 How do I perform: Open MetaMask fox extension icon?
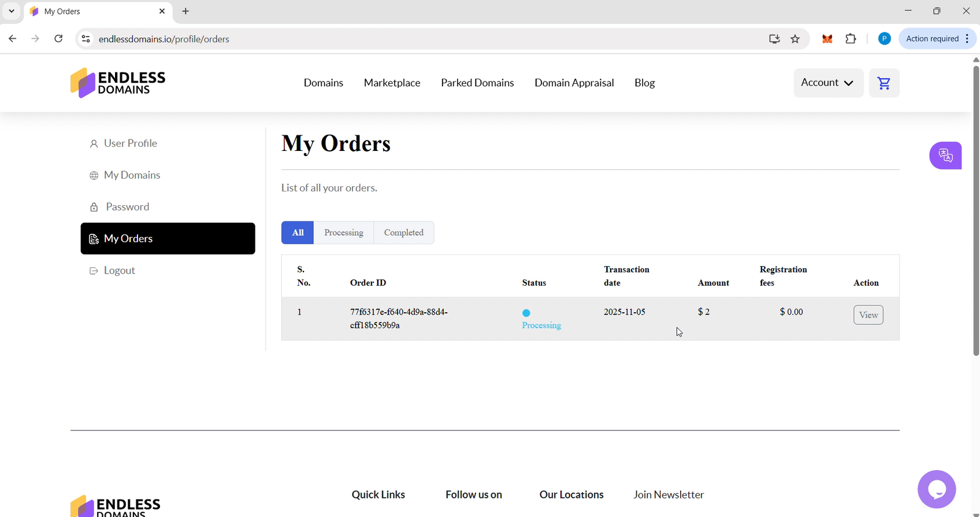(827, 39)
